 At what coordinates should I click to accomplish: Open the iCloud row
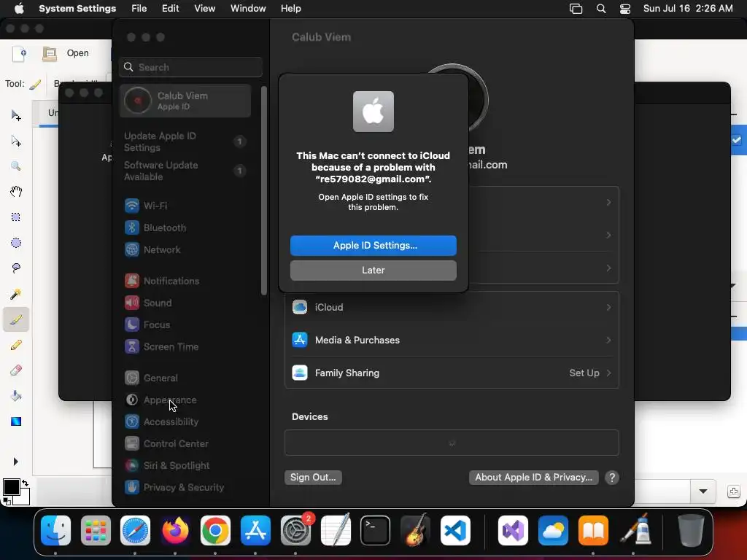coord(452,307)
